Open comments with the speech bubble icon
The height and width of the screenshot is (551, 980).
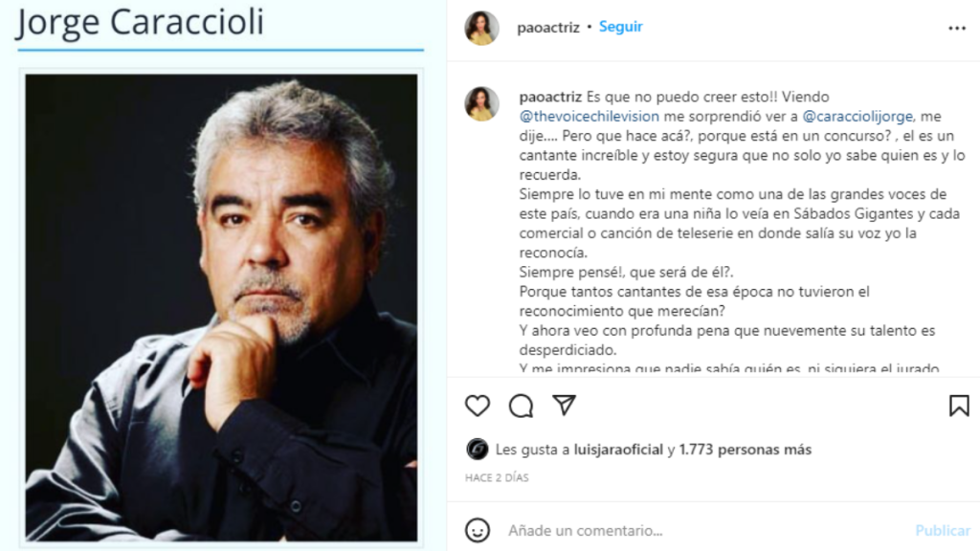coord(521,406)
